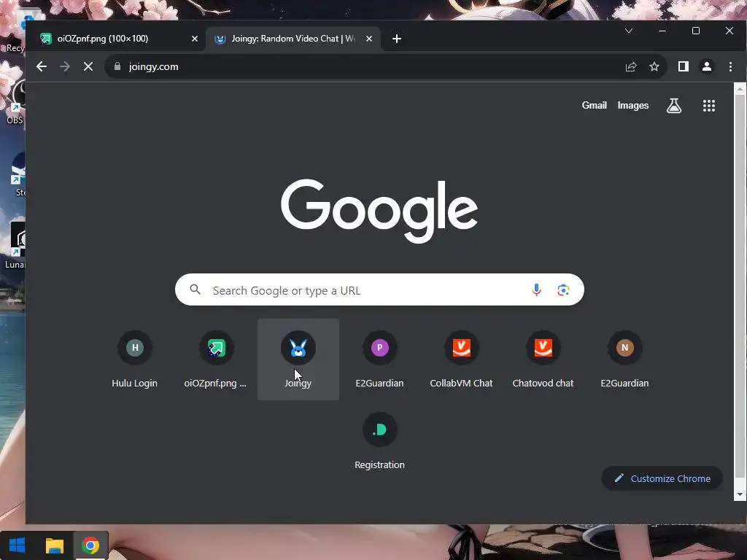
Task: Expand the tab search chevron
Action: pyautogui.click(x=629, y=31)
